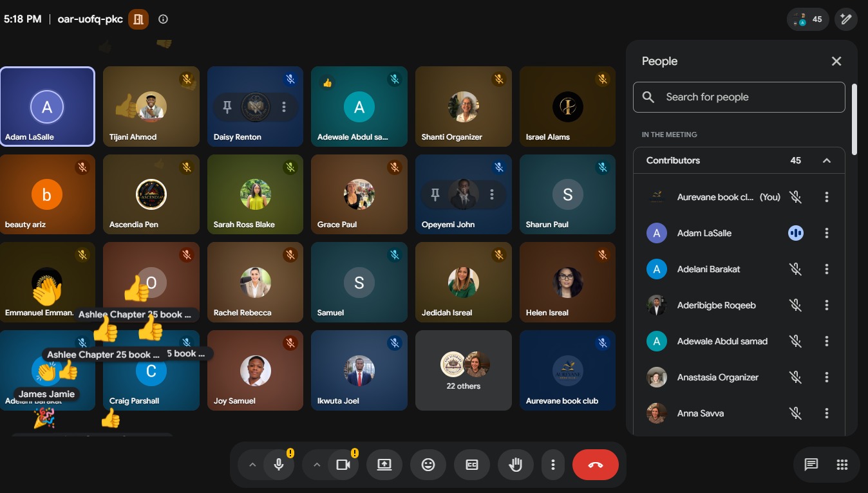Open more options for Adewale Abdul samad row
The image size is (868, 493).
[x=827, y=341]
